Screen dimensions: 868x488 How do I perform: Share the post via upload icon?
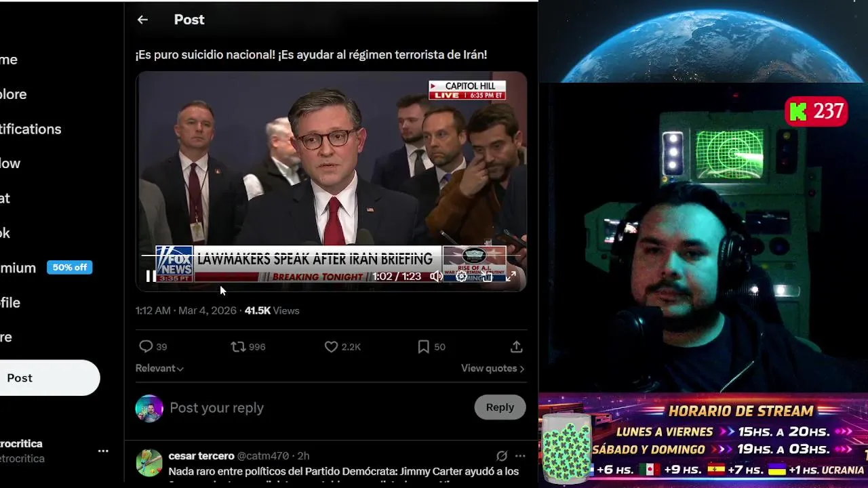(x=516, y=346)
